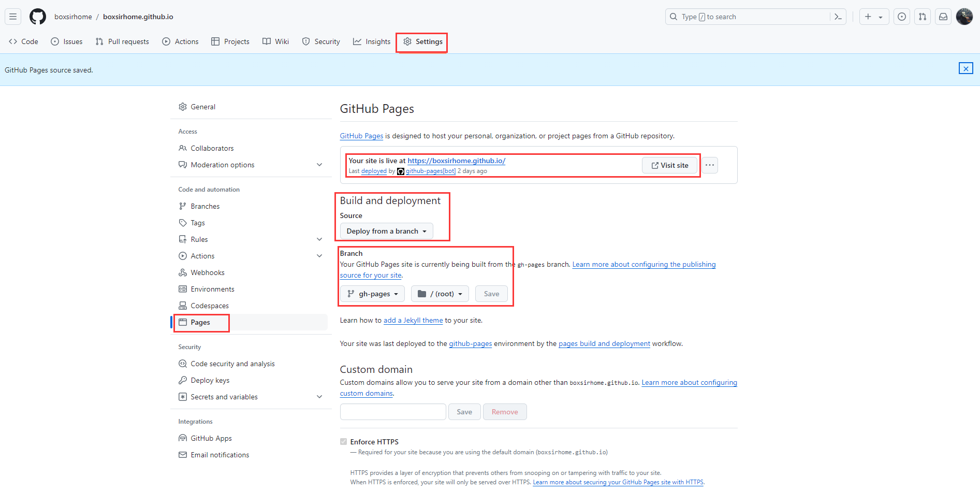Open Environments settings

(x=251, y=289)
